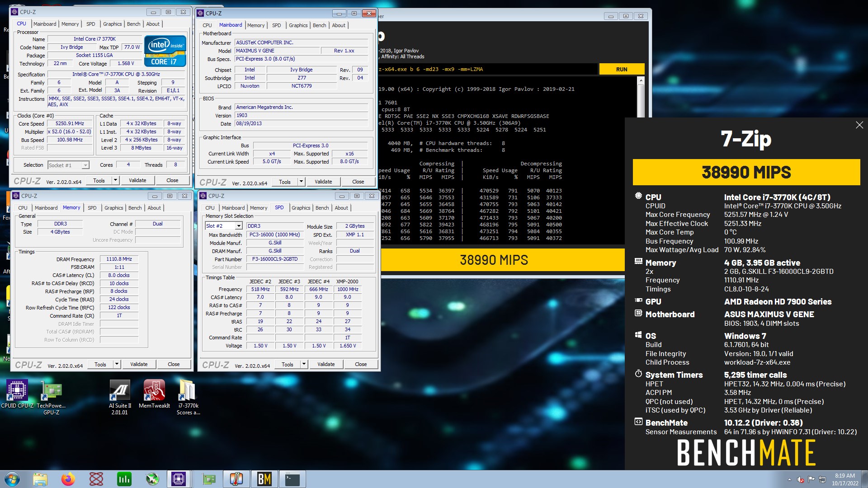The image size is (868, 488).
Task: Click the GPU section icon in BenchMate panel
Action: tap(638, 300)
